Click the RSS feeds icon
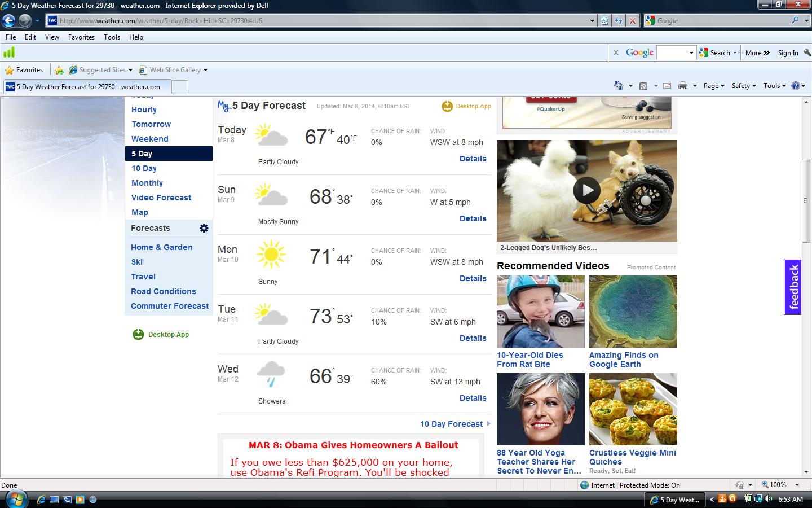The height and width of the screenshot is (508, 812). (x=643, y=86)
